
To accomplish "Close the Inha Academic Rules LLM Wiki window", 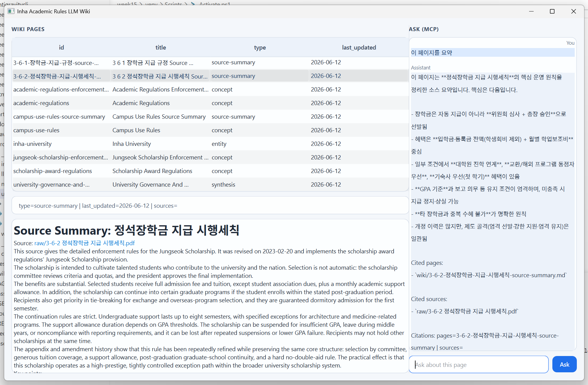I will pos(573,11).
